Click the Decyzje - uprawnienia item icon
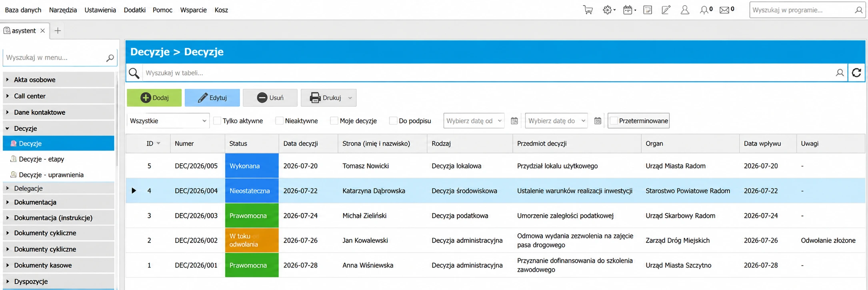 click(14, 174)
